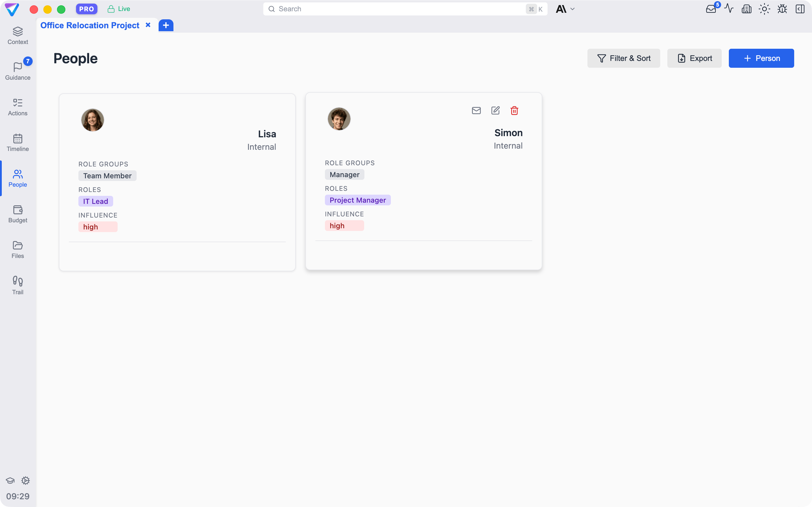Open the activity pulse icon in top bar
Screen dimensions: 812x507
(729, 9)
